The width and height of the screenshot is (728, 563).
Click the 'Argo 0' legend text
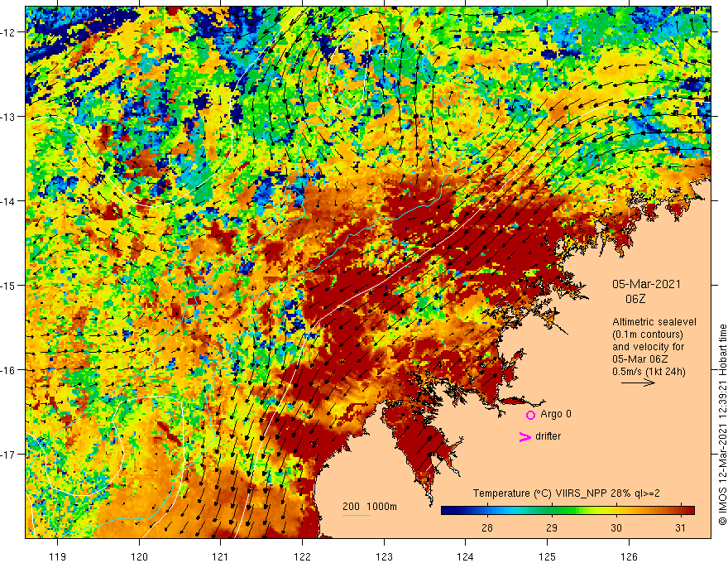556,414
